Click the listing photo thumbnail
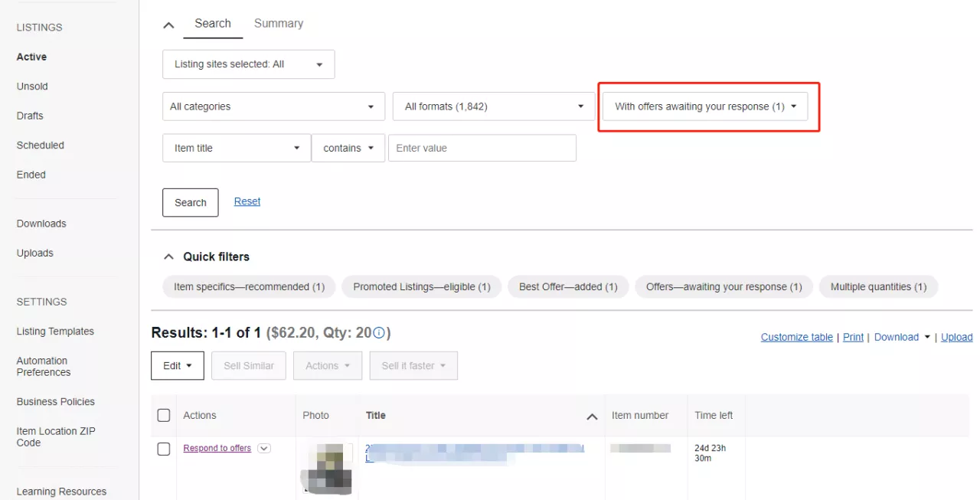Image resolution: width=980 pixels, height=500 pixels. pos(327,467)
